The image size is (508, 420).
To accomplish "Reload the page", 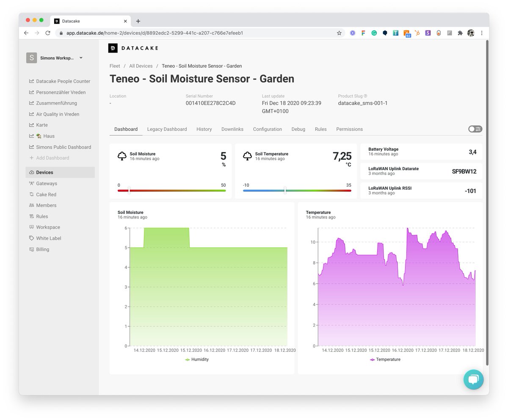I will point(48,33).
